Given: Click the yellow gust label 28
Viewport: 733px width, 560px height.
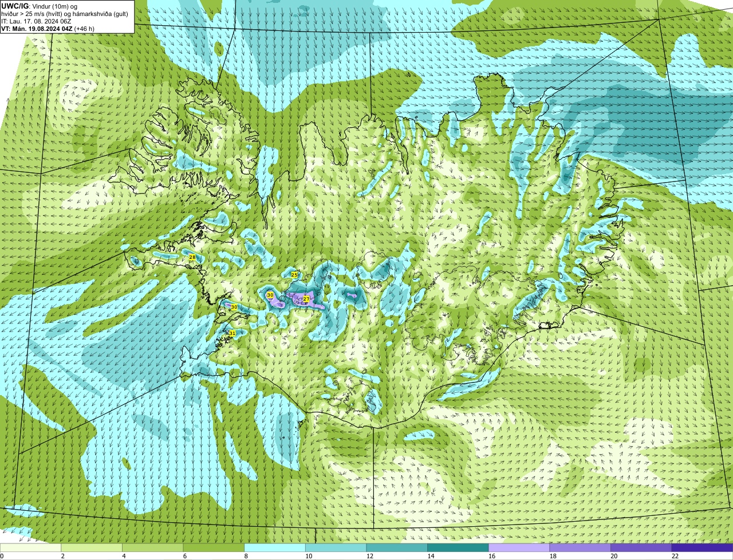Looking at the screenshot, I should coord(192,258).
